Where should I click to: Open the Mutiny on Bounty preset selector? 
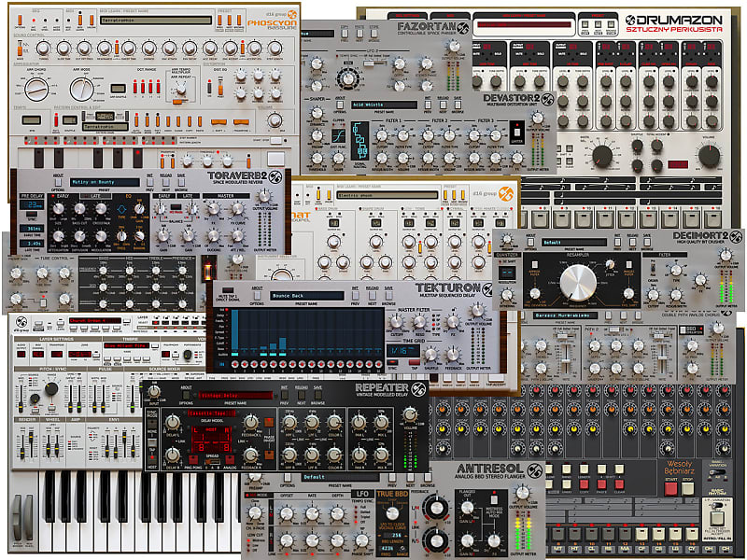[x=101, y=182]
